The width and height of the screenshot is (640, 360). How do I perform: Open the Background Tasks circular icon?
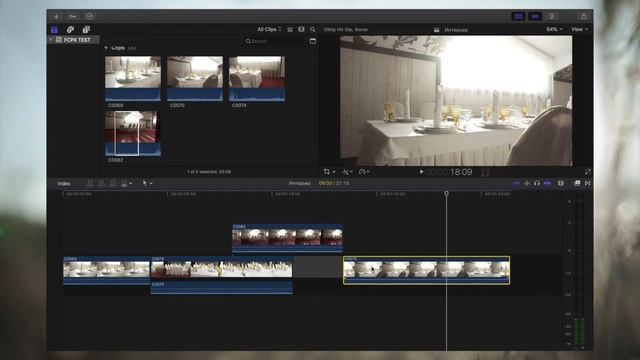pyautogui.click(x=90, y=16)
